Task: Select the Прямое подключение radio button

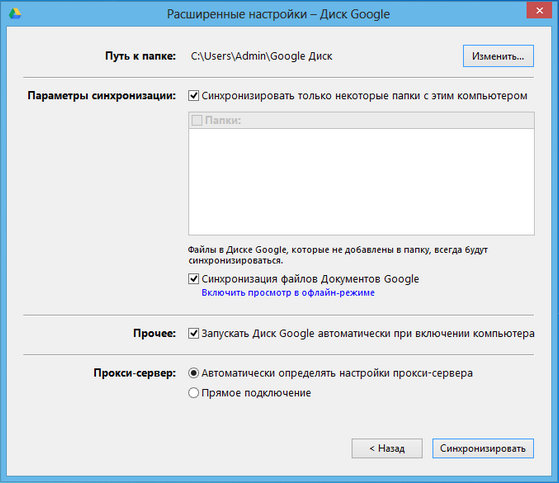Action: [193, 393]
